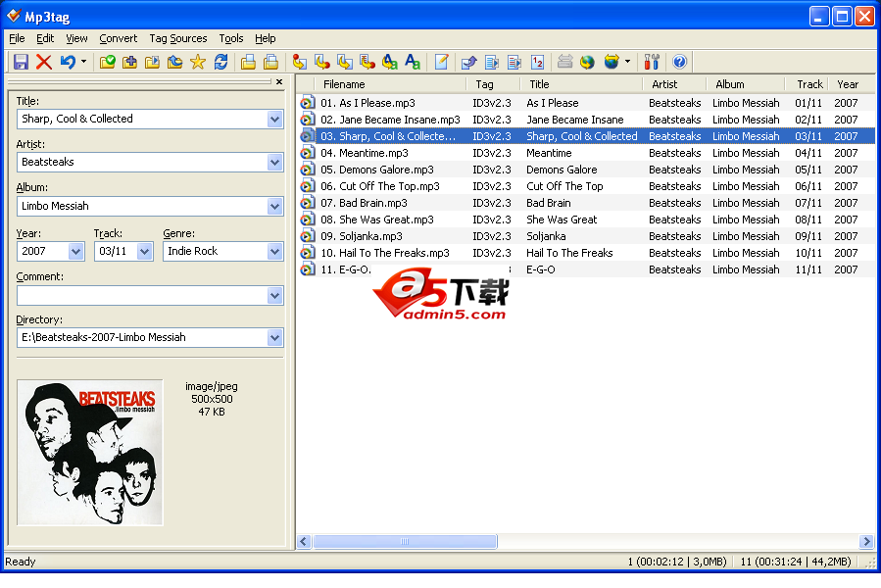881x588 pixels.
Task: Sort the file list by Artist column header
Action: point(664,84)
